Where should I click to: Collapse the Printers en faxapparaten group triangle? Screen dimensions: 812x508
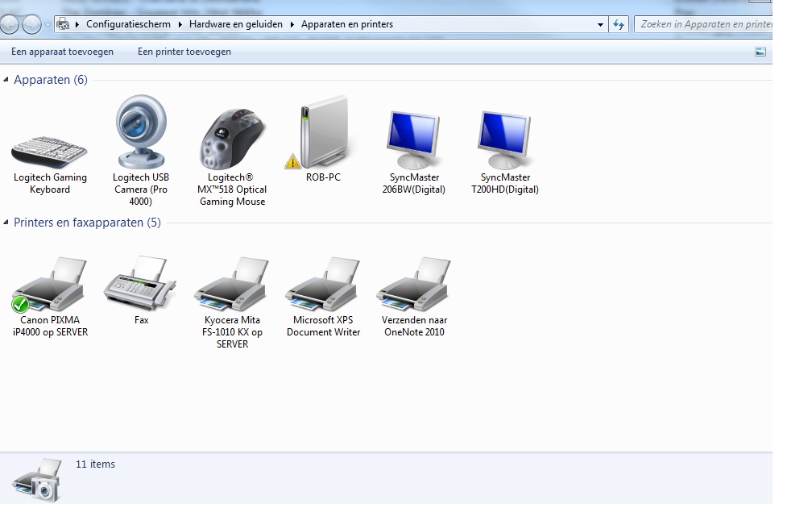(x=6, y=223)
